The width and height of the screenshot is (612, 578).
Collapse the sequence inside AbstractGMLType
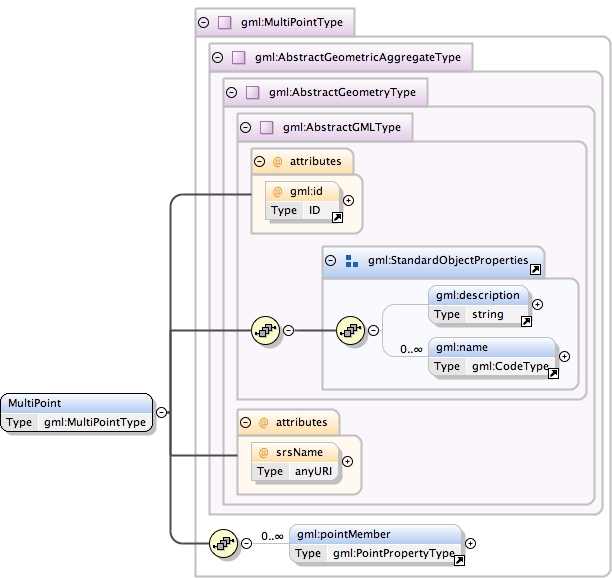[288, 331]
